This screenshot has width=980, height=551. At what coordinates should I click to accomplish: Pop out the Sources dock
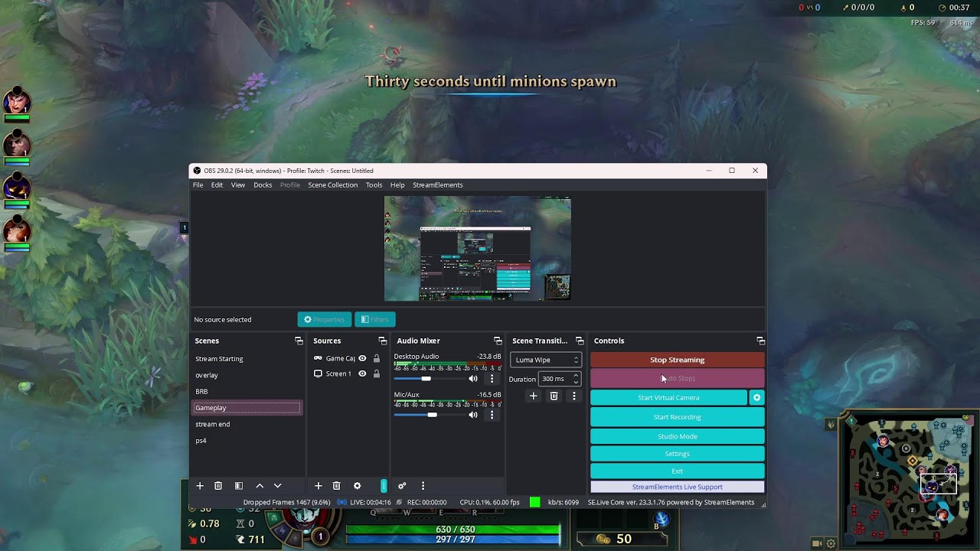point(382,341)
